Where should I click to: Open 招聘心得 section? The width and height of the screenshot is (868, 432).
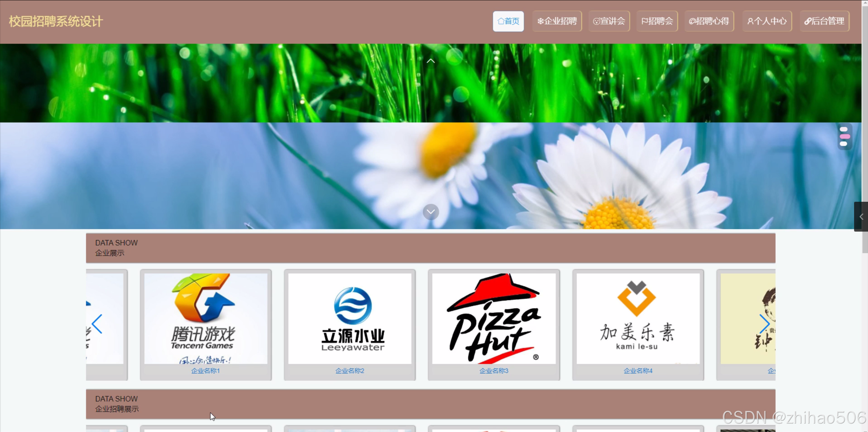tap(709, 21)
